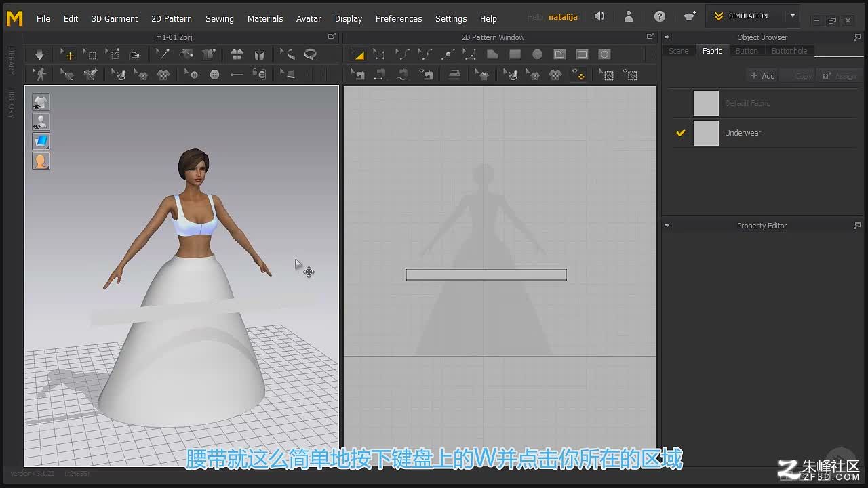Open the File menu
Viewport: 868px width, 488px height.
click(43, 18)
